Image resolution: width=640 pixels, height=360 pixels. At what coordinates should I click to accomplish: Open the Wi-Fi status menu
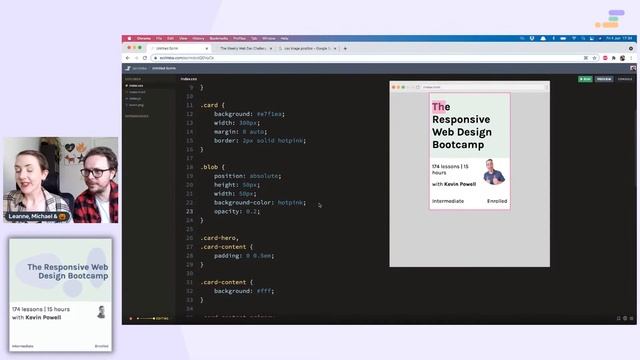[x=573, y=38]
